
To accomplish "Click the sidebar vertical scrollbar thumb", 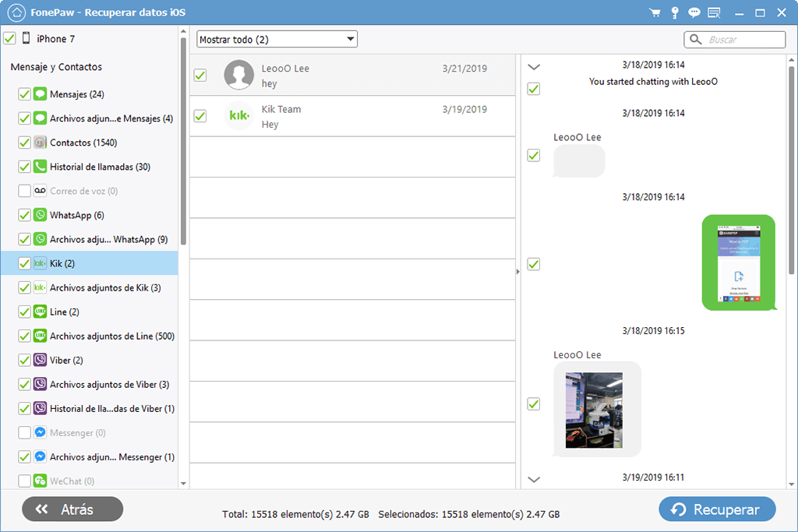I will point(183,142).
